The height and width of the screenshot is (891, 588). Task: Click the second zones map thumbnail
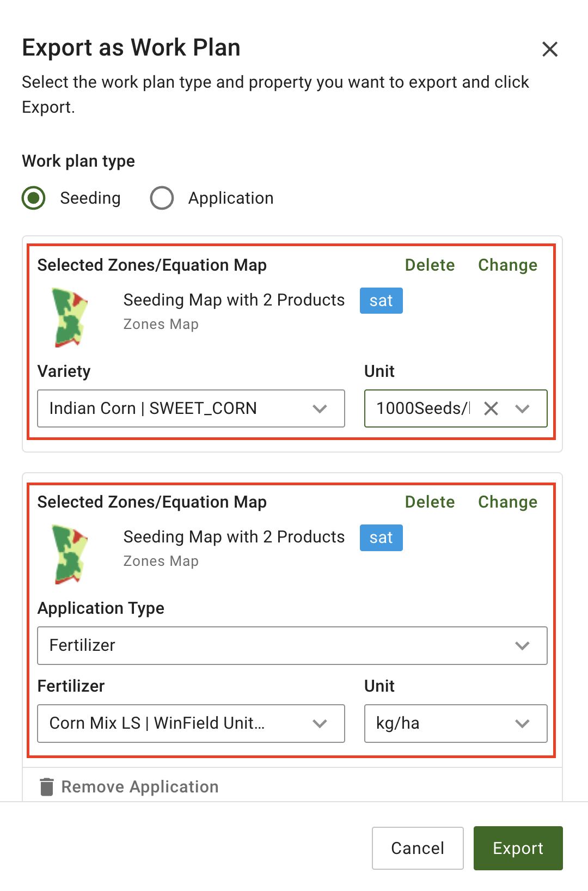pos(69,554)
